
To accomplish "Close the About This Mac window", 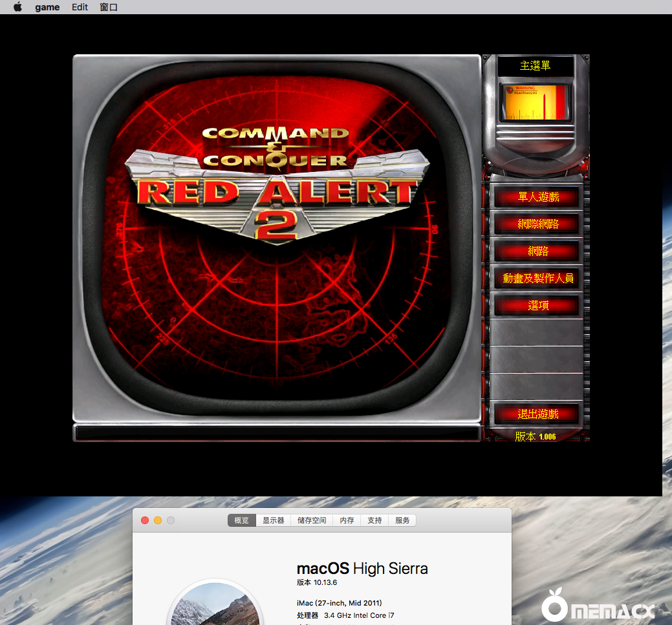I will click(145, 520).
